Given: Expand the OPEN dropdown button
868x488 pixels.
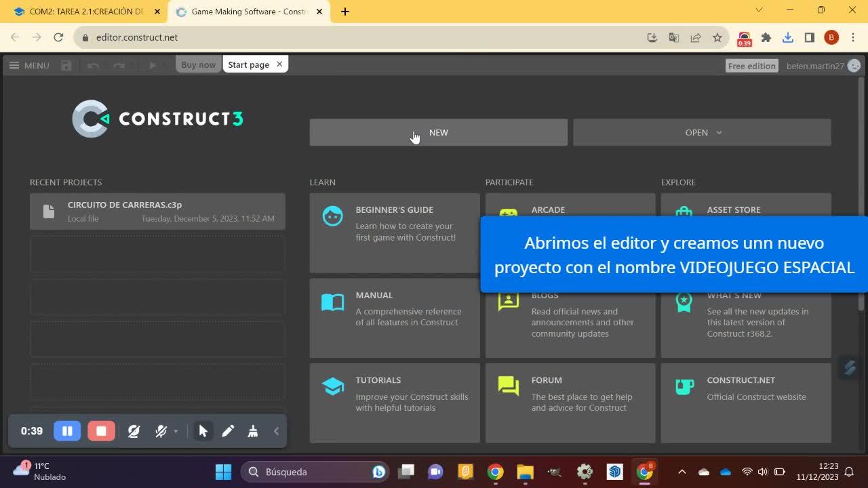Looking at the screenshot, I should pos(702,132).
